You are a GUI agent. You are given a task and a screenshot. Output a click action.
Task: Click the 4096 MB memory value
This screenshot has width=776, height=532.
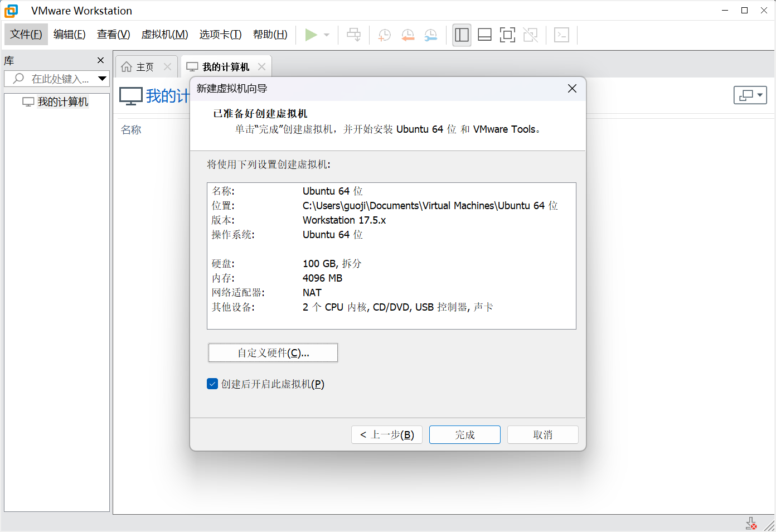[323, 278]
